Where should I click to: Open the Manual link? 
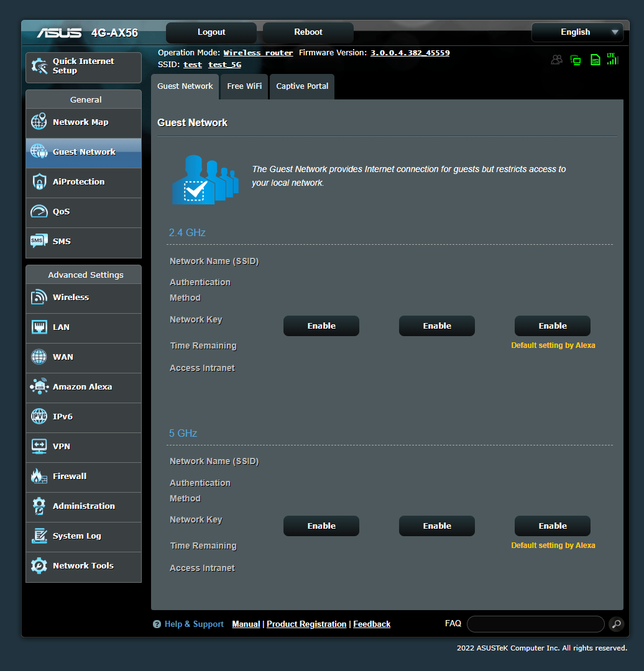click(x=246, y=624)
